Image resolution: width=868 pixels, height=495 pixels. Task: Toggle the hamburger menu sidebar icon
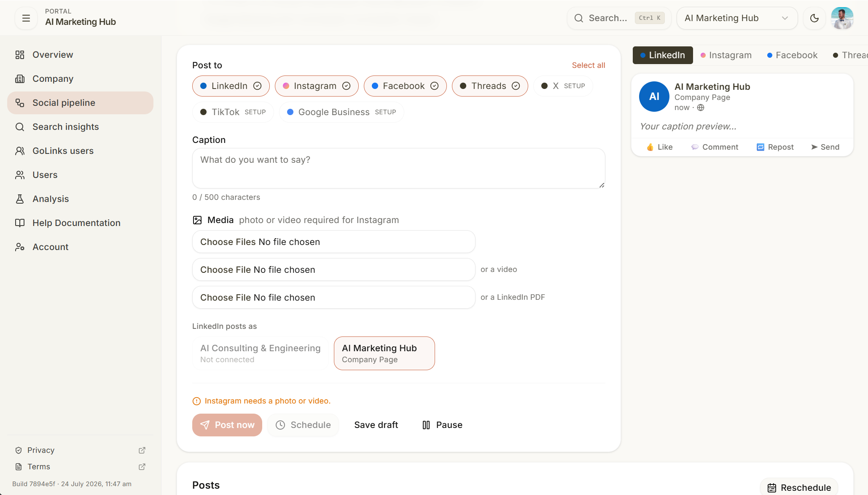[26, 18]
